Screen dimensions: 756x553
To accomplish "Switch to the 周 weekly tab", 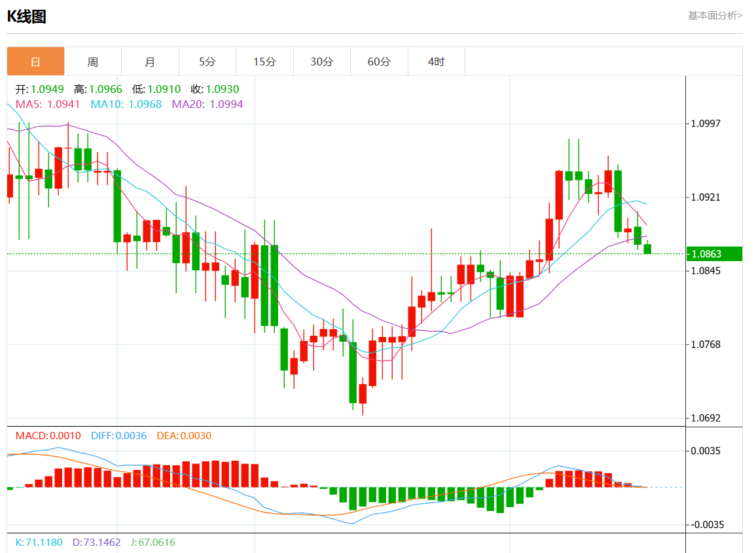I will 93,62.
